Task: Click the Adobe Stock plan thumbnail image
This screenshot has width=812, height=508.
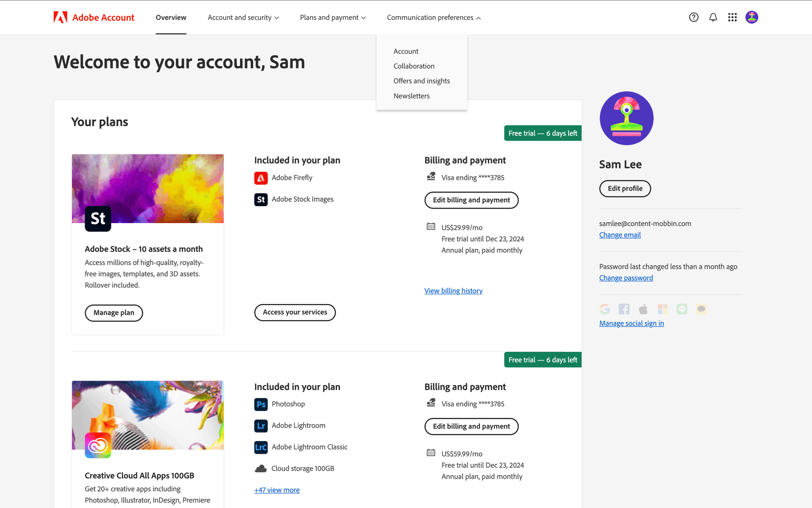Action: [148, 188]
